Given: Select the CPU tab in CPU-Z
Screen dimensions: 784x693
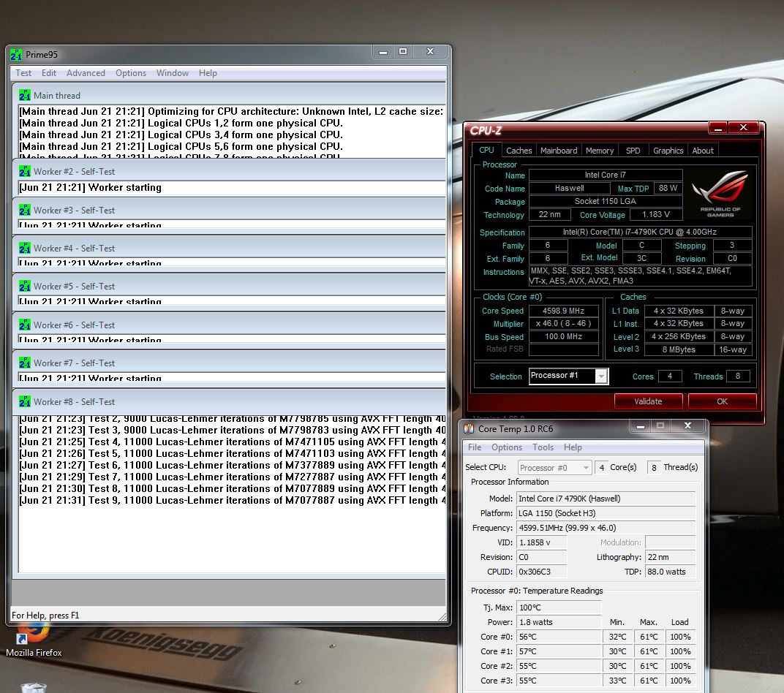Looking at the screenshot, I should click(x=486, y=150).
